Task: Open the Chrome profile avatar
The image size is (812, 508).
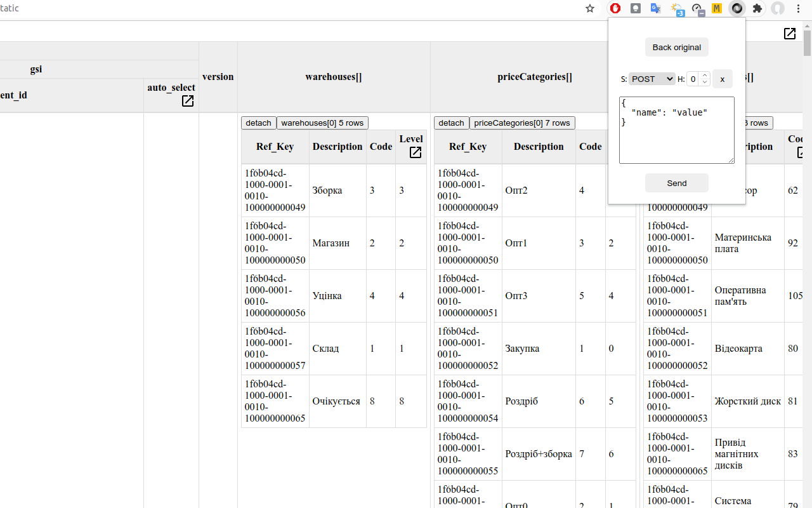Action: pyautogui.click(x=778, y=8)
